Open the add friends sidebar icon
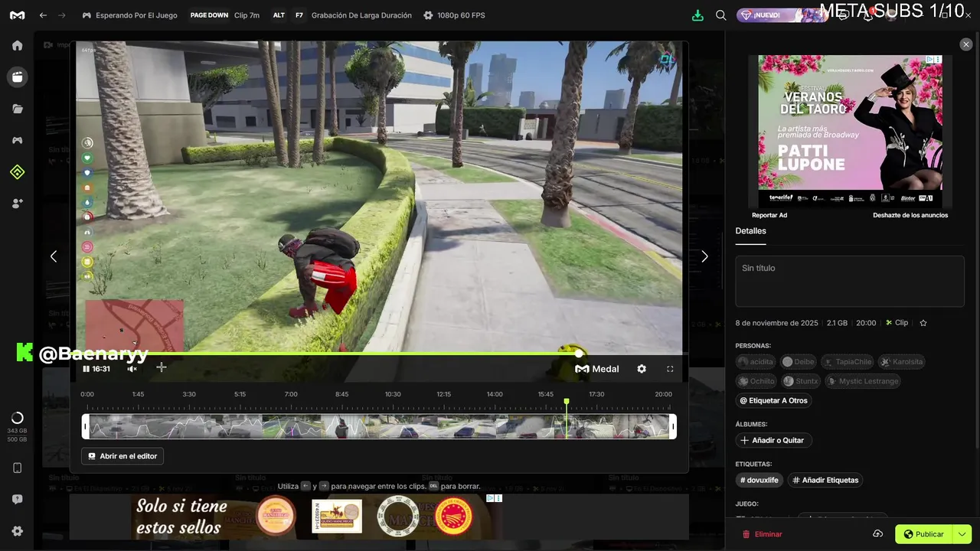Viewport: 980px width, 551px height. (x=17, y=204)
